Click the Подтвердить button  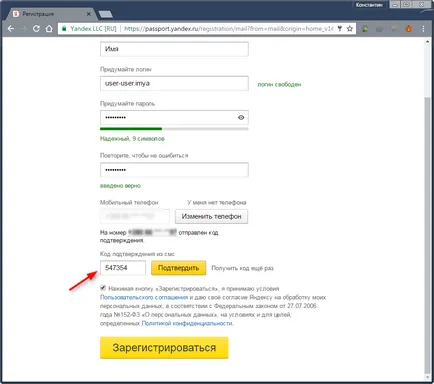point(178,268)
